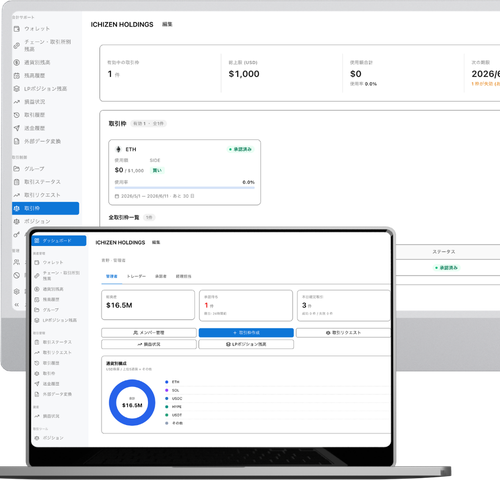Click the $16.5M total assets card
Image resolution: width=500 pixels, height=480 pixels.
pyautogui.click(x=148, y=305)
